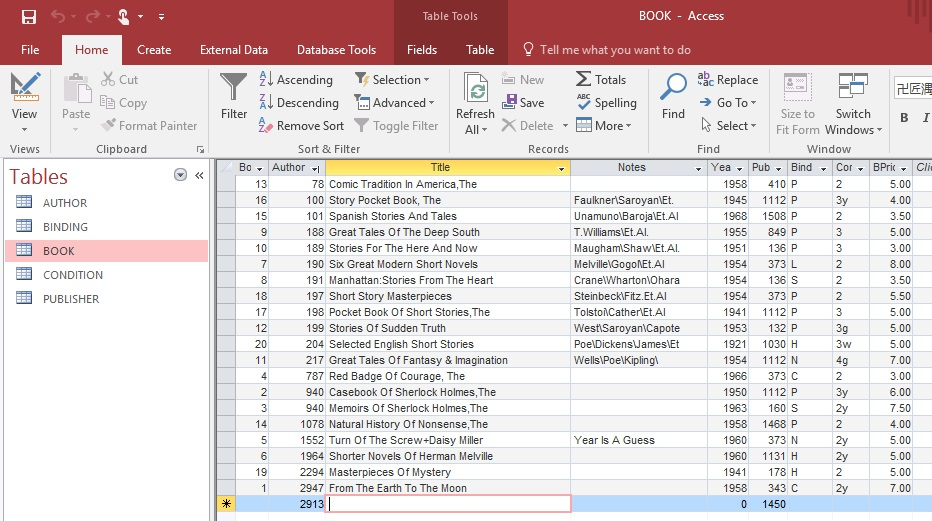Image resolution: width=932 pixels, height=521 pixels.
Task: Select the Format Painter tool
Action: [x=149, y=126]
